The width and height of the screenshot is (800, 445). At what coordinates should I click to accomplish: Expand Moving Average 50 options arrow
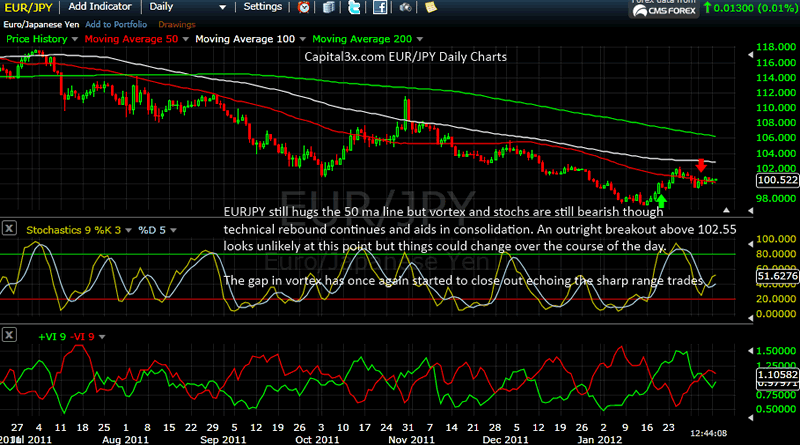coord(185,37)
